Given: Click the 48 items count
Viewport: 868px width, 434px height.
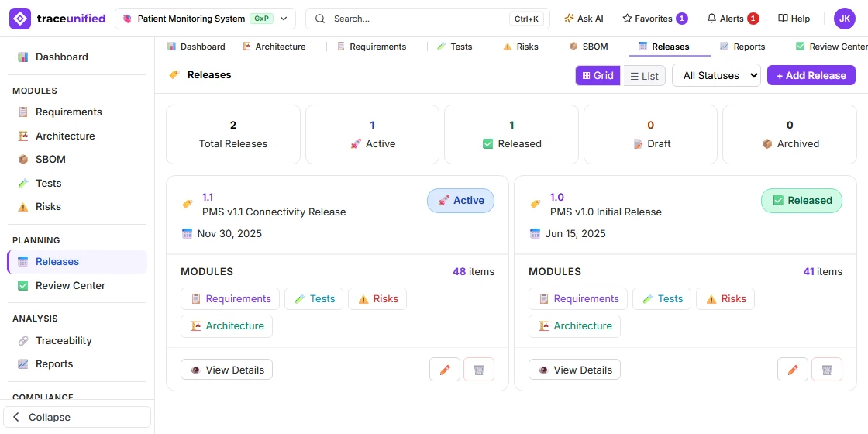Looking at the screenshot, I should pos(474,272).
